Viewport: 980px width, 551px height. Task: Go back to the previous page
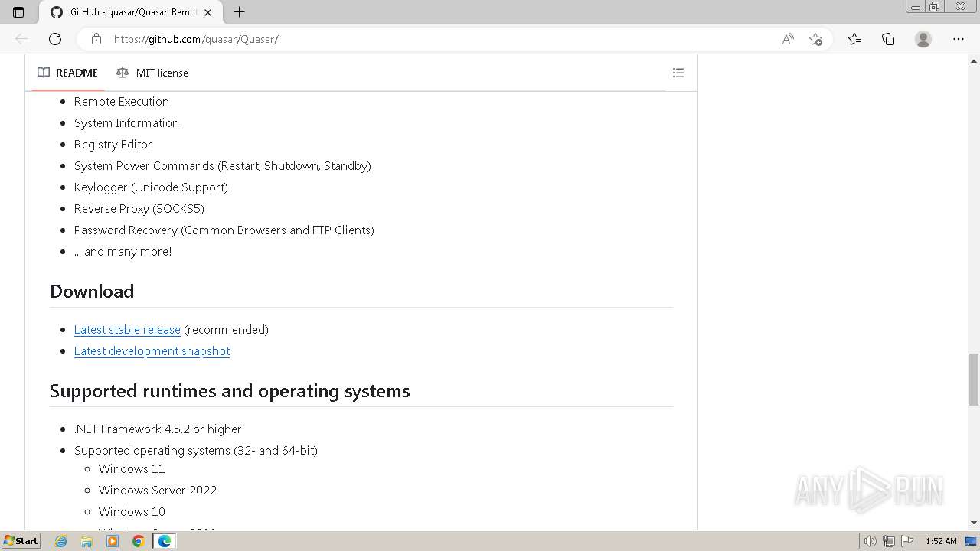pyautogui.click(x=21, y=39)
